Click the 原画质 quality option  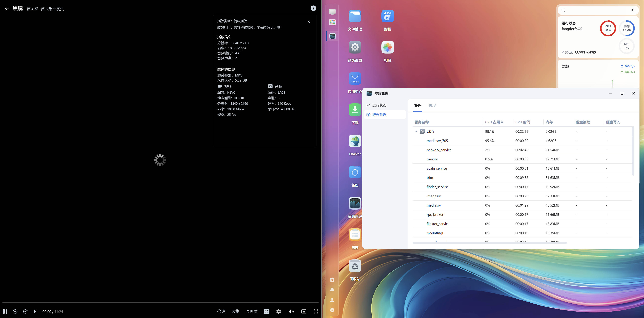251,311
